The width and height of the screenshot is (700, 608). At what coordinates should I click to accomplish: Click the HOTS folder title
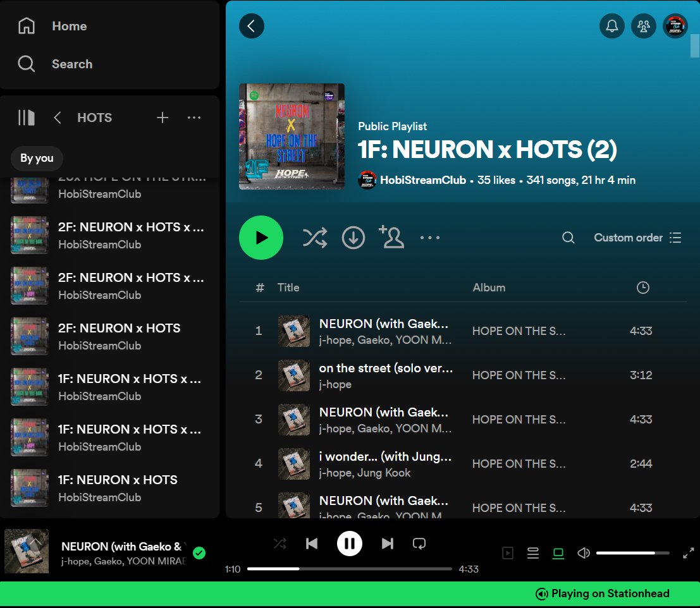point(95,118)
